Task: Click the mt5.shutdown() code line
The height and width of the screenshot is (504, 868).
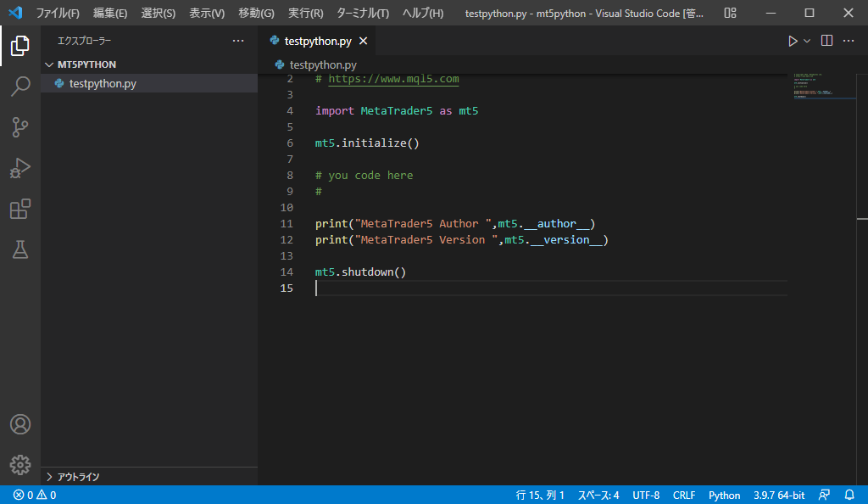Action: tap(360, 272)
